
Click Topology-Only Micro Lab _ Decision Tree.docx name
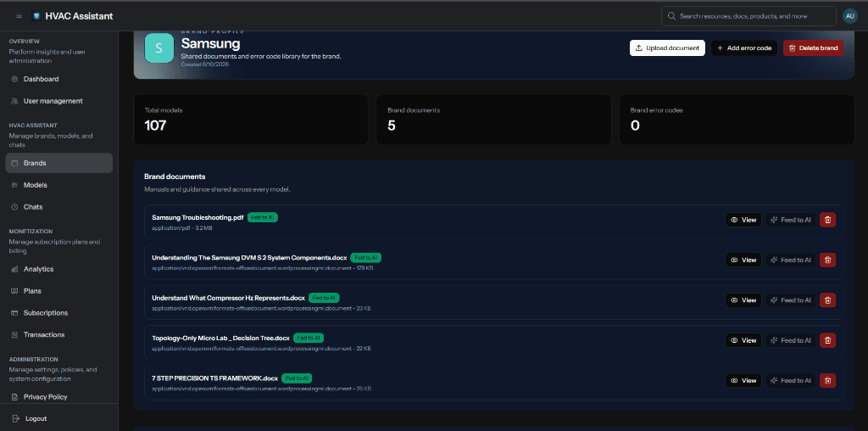point(220,338)
